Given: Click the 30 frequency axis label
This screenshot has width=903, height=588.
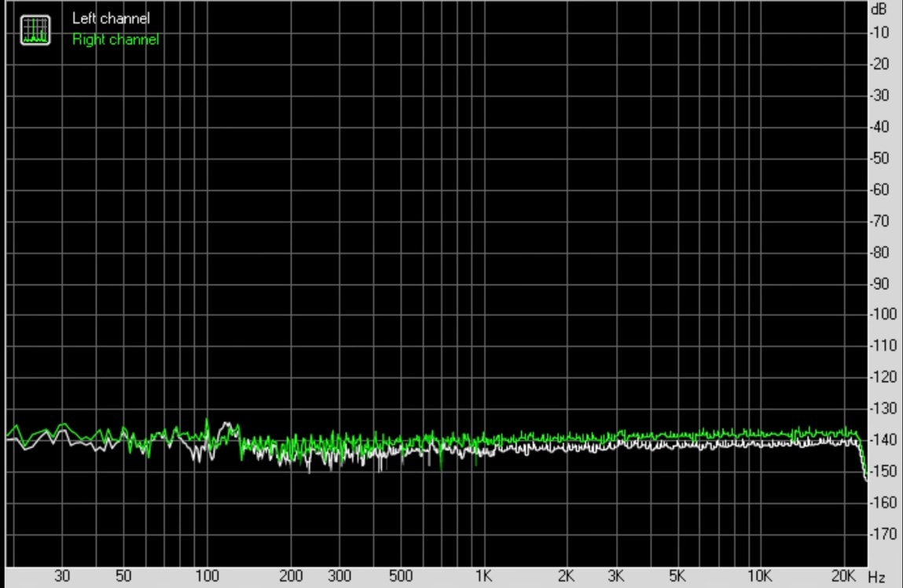Looking at the screenshot, I should coord(62,577).
